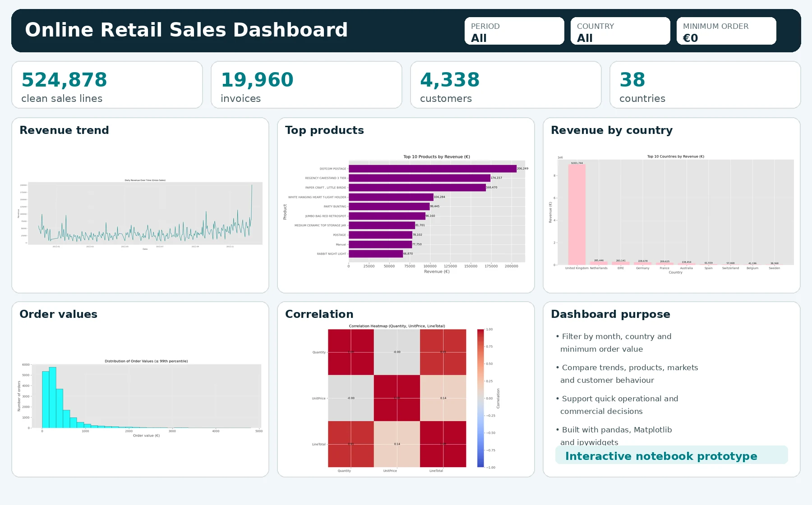Select the PAPER CRAFT, LITTLE BIRDIE bar
Image resolution: width=812 pixels, height=505 pixels.
pos(417,188)
